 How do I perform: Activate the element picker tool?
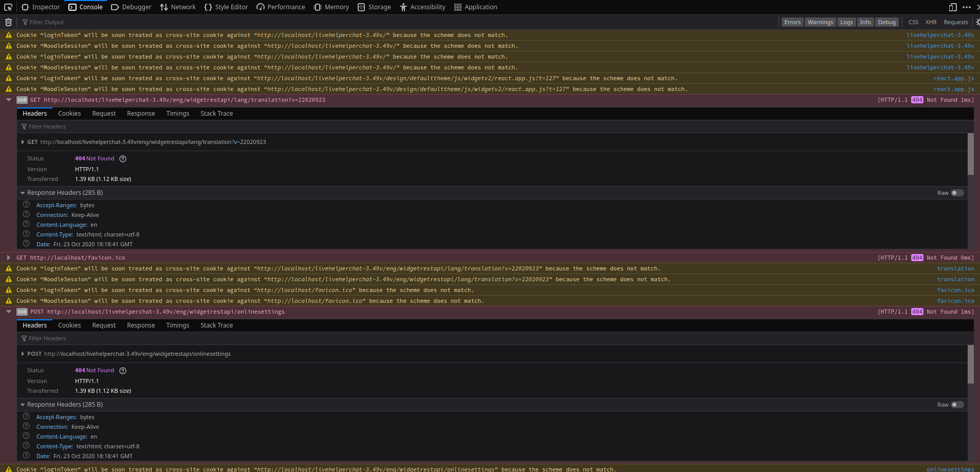click(x=8, y=7)
